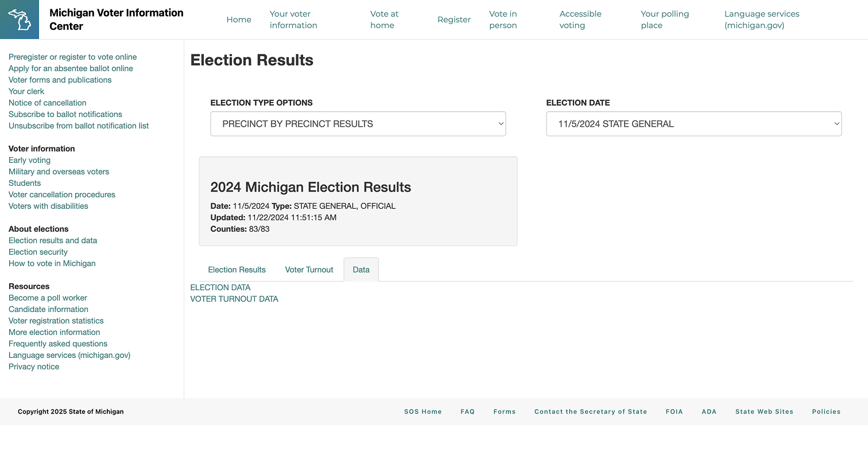Open Notice of cancellation link
Screen dimensions: 868x472
pos(48,103)
